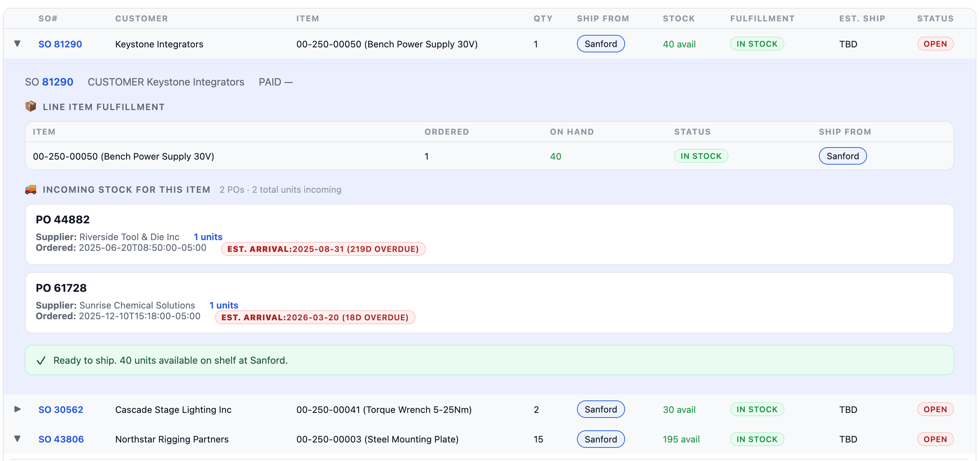Click '1 units' for Riverside Tool & Die

[208, 237]
